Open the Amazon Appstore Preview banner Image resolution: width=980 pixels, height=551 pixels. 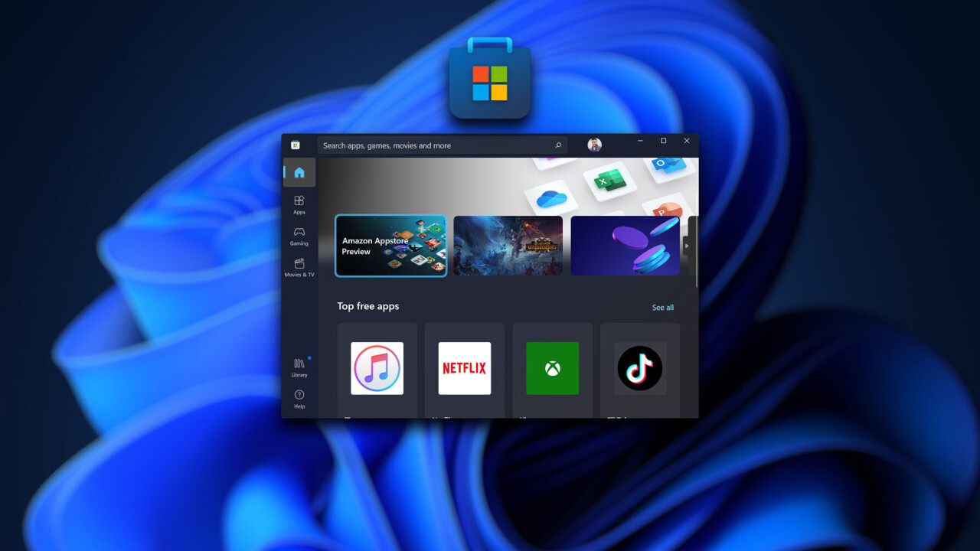(x=390, y=246)
